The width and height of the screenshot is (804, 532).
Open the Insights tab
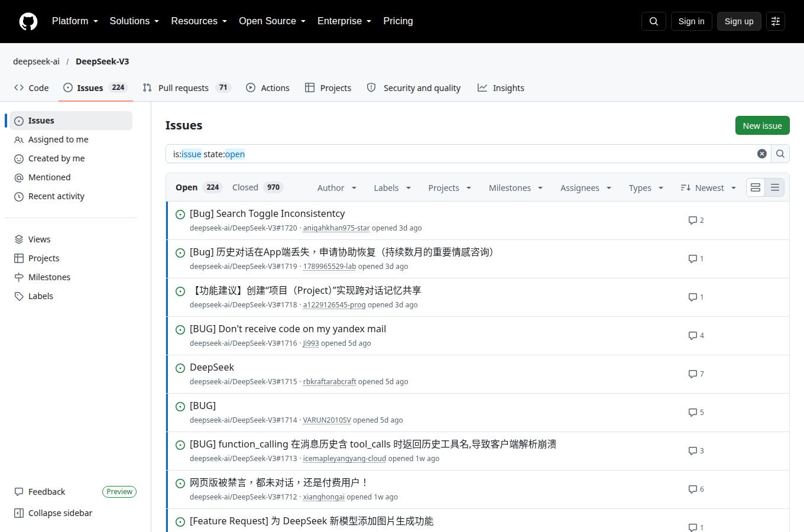click(x=501, y=88)
